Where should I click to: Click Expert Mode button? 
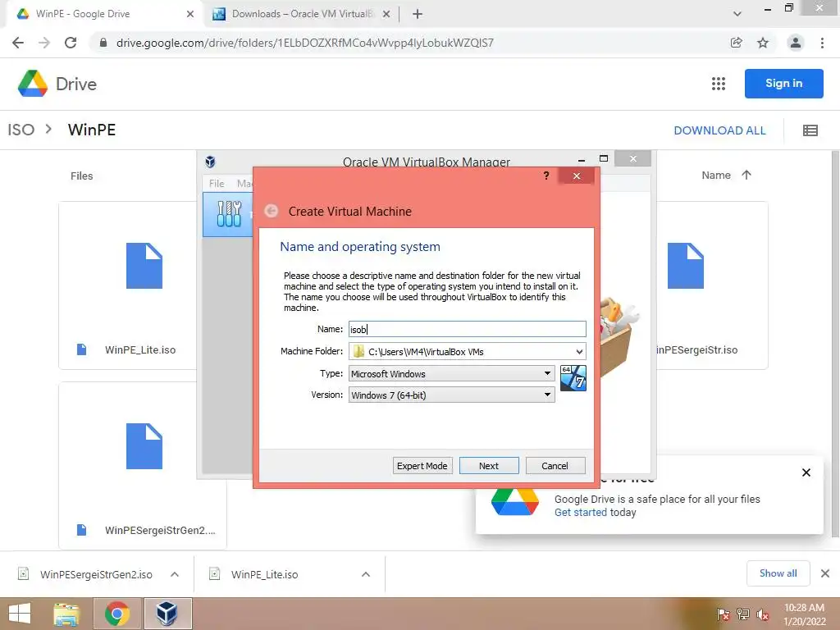click(422, 466)
